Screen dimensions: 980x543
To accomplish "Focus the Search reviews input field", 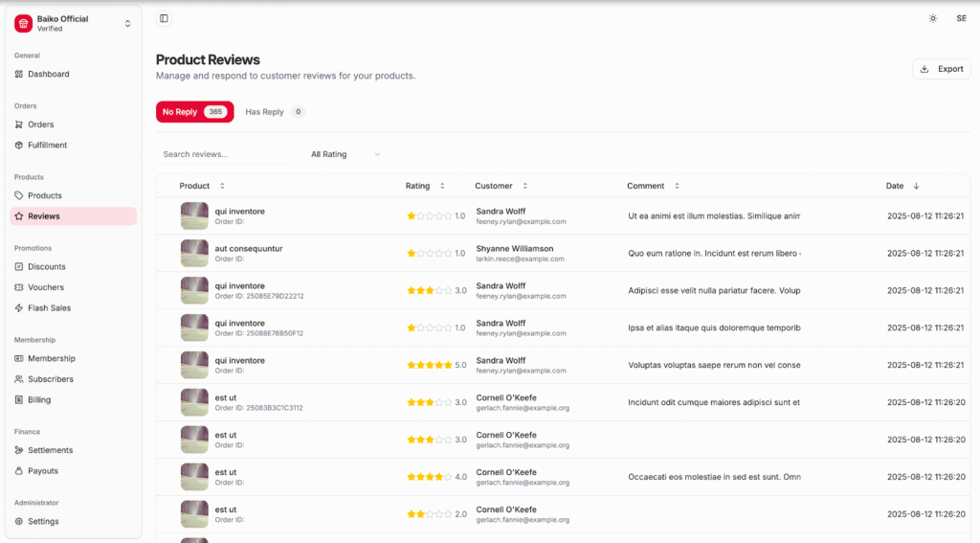I will (x=227, y=154).
